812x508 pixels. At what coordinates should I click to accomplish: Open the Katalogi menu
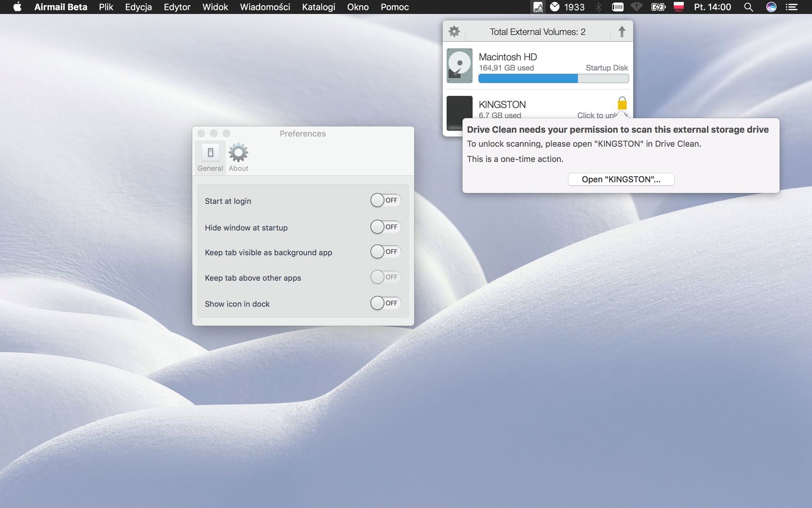pyautogui.click(x=319, y=7)
